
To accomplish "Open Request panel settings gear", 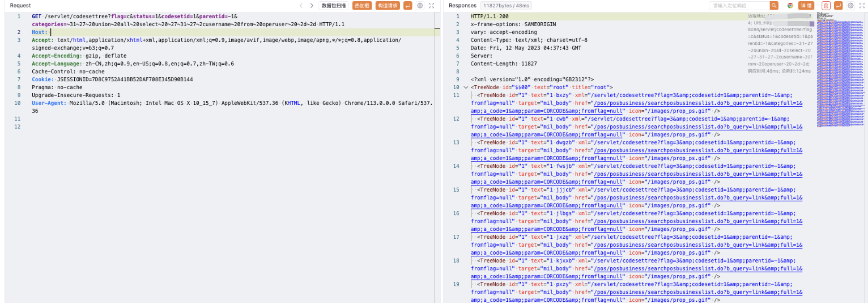I will pyautogui.click(x=420, y=6).
